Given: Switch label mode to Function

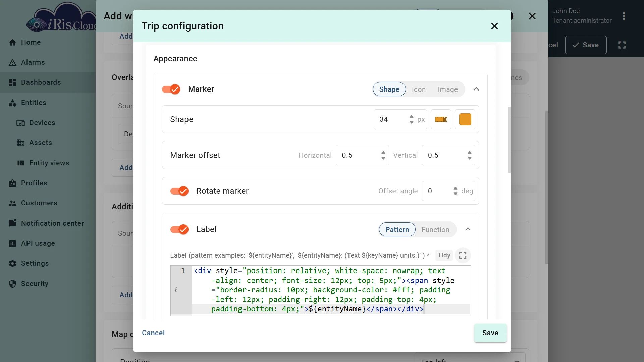Looking at the screenshot, I should (435, 230).
